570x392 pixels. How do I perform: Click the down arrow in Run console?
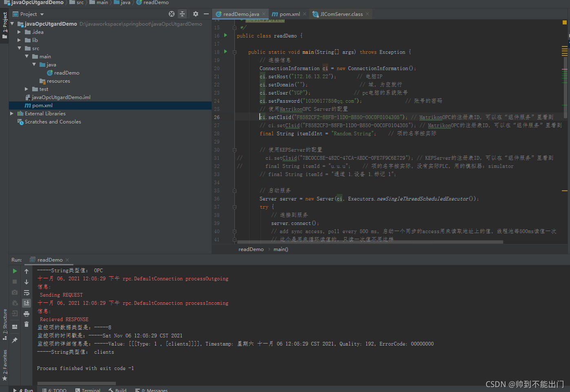point(27,282)
